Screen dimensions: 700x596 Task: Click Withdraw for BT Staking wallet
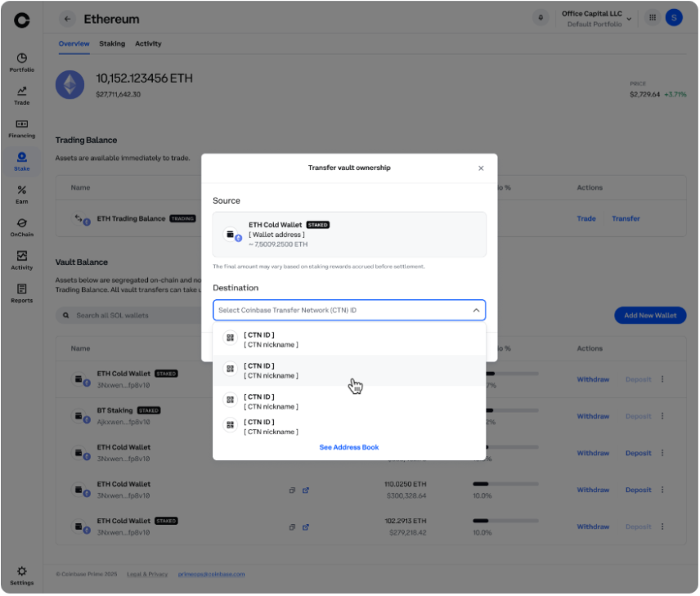(593, 416)
